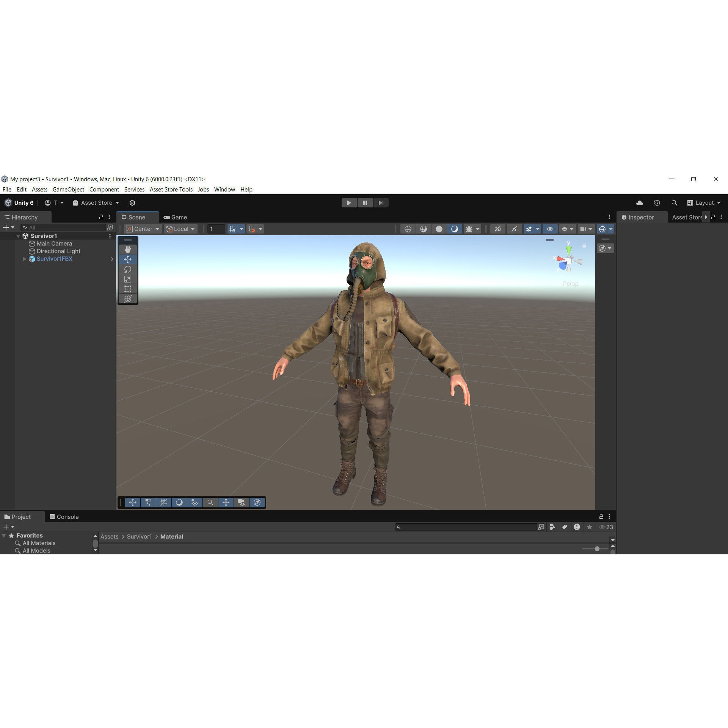The height and width of the screenshot is (728, 728).
Task: Toggle hidden objects scene visibility eye
Action: pyautogui.click(x=550, y=229)
